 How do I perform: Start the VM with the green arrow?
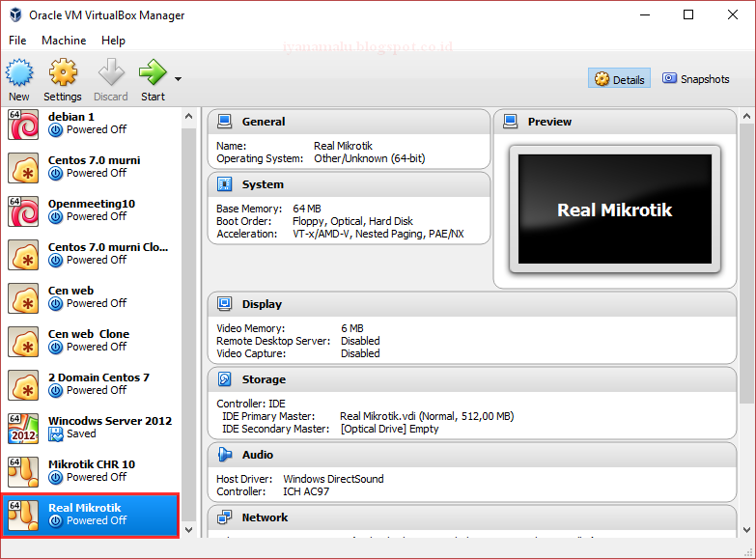153,72
